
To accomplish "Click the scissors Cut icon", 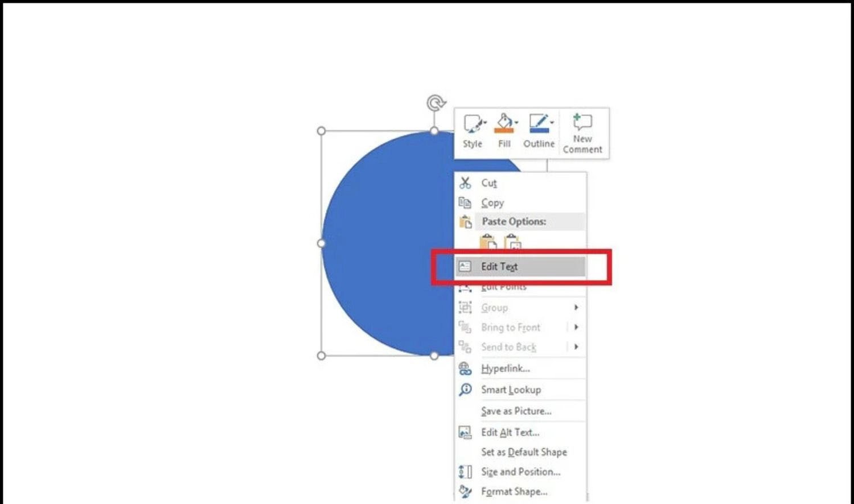I will (465, 183).
